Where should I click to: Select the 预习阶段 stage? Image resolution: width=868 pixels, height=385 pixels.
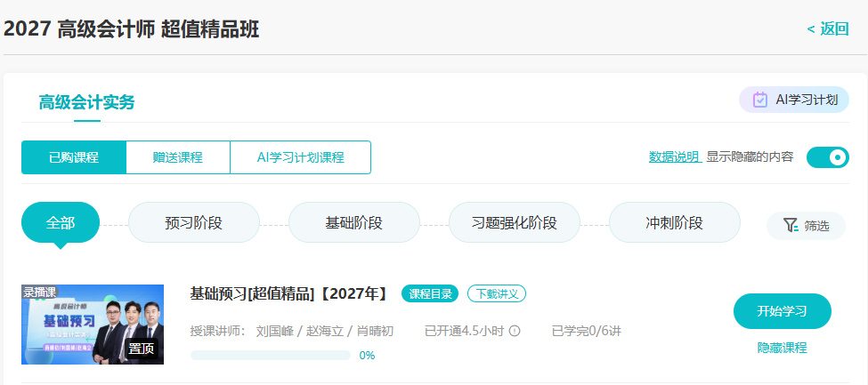[x=194, y=223]
